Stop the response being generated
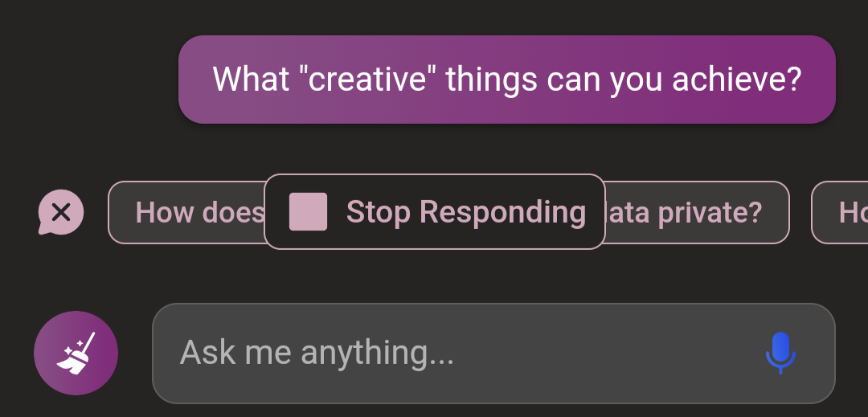This screenshot has width=868, height=417. tap(435, 212)
